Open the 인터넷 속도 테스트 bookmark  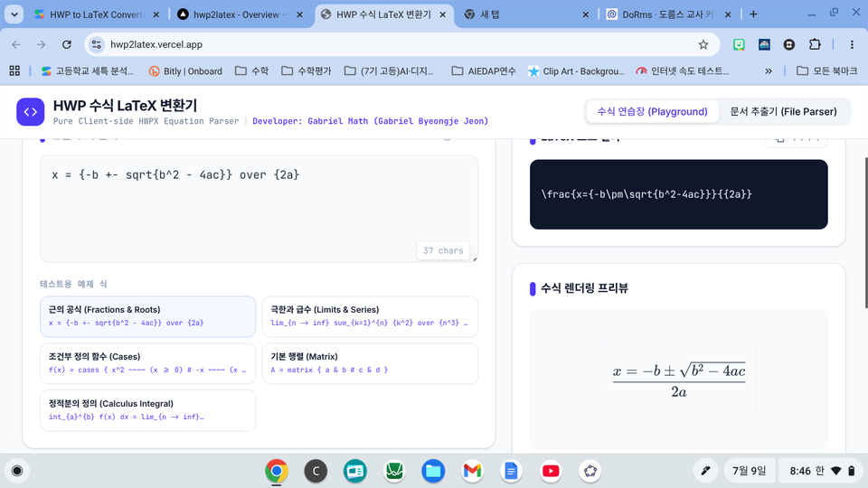pyautogui.click(x=683, y=70)
